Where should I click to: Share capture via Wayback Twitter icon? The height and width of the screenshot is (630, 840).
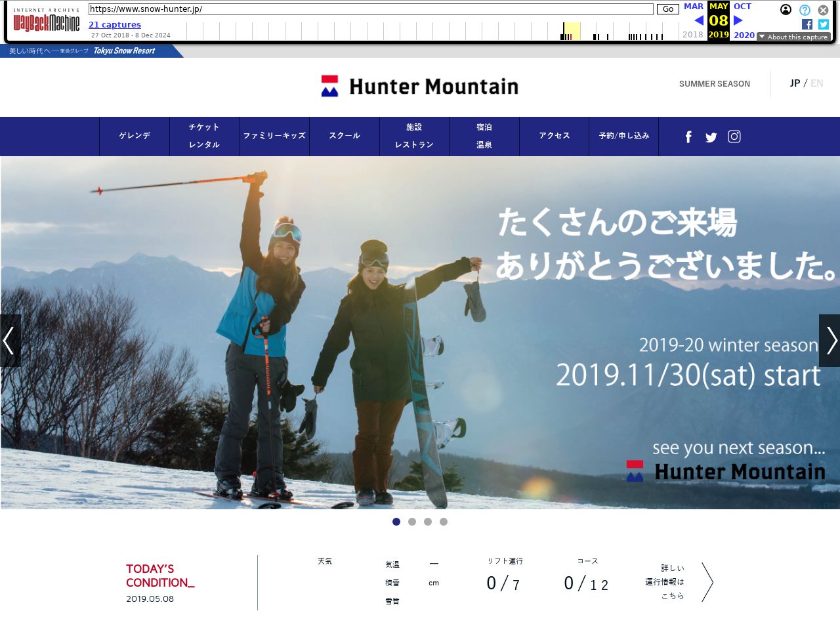tap(824, 24)
